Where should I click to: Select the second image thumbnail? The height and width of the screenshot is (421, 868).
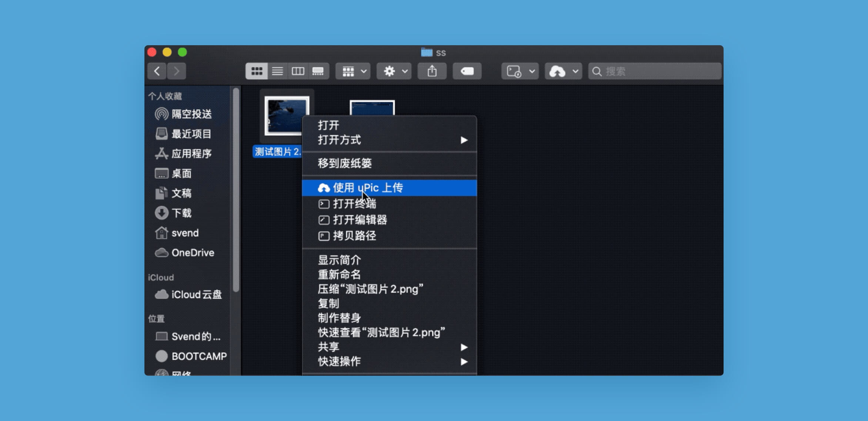[372, 107]
